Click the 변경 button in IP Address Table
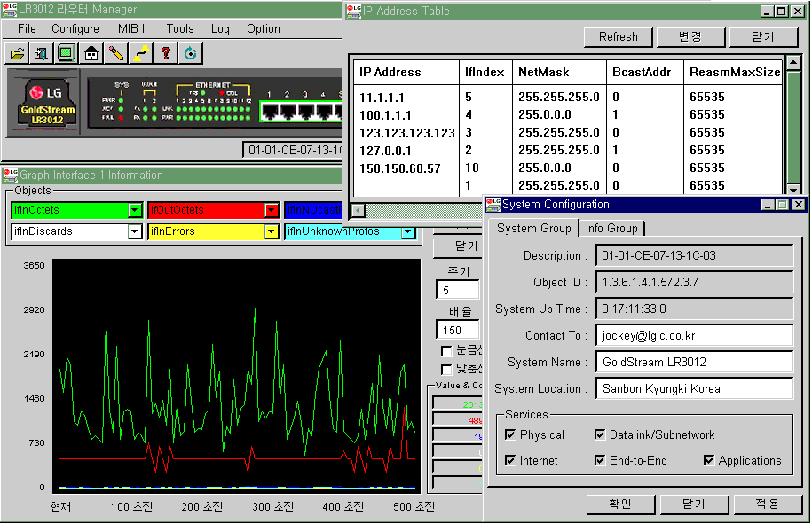812x524 pixels. point(690,36)
